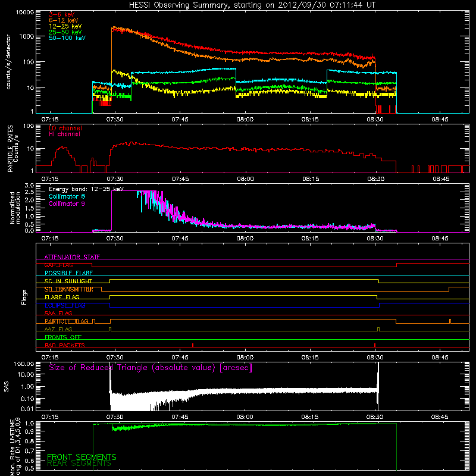Click the bad packets marker near 08:30
The width and height of the screenshot is (476, 476).
(x=375, y=345)
